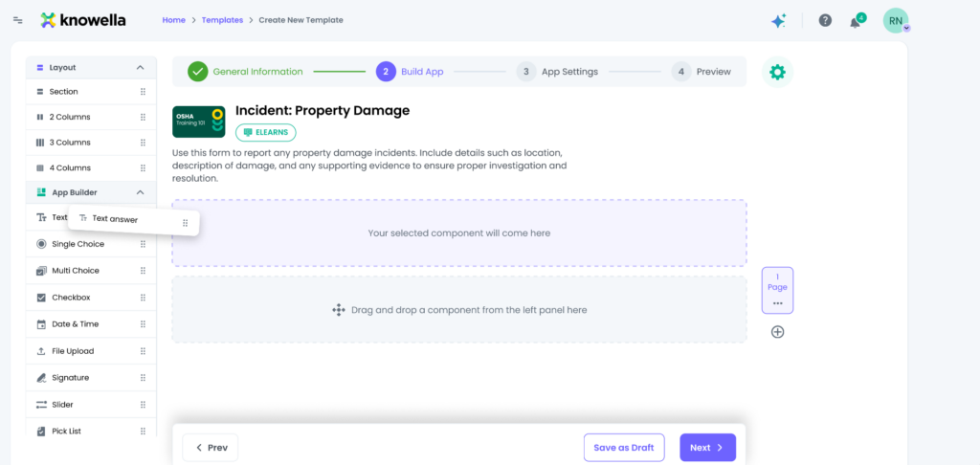Click the Signature component icon
This screenshot has height=465, width=980.
[x=41, y=378]
